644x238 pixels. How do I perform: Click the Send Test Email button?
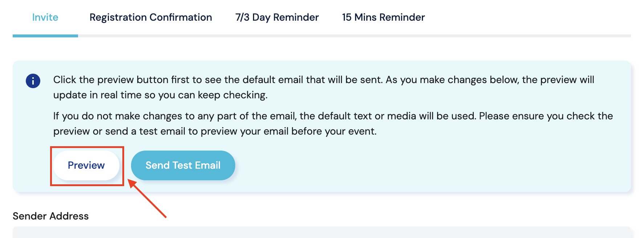click(183, 165)
